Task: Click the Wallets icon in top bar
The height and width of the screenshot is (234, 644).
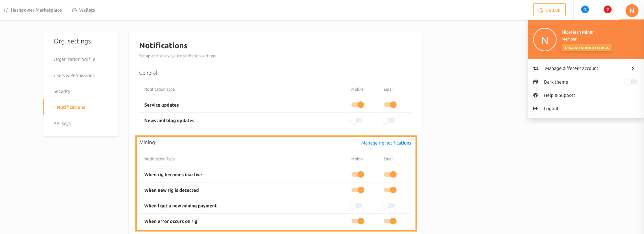Action: (75, 10)
